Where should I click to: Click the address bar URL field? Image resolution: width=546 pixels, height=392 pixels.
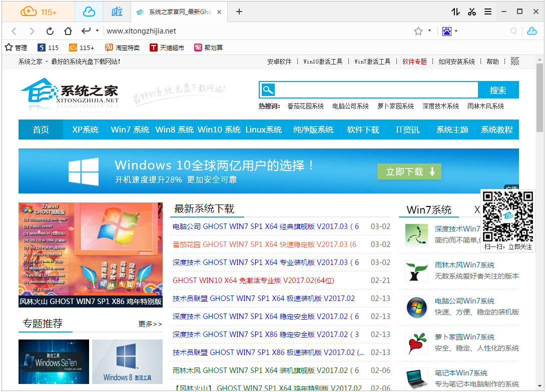tap(258, 31)
